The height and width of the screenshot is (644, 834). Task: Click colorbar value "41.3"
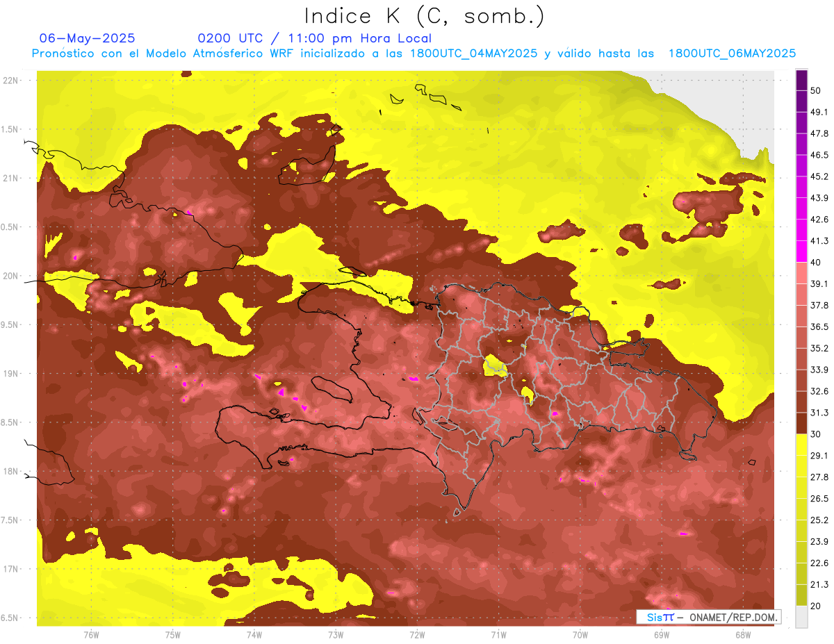point(819,241)
